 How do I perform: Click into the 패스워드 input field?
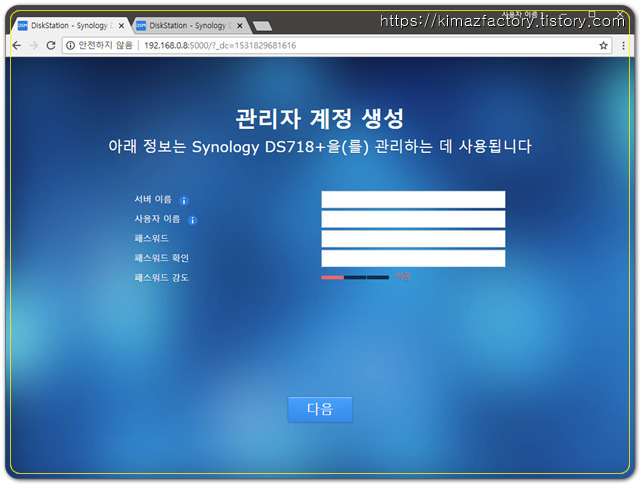[413, 239]
